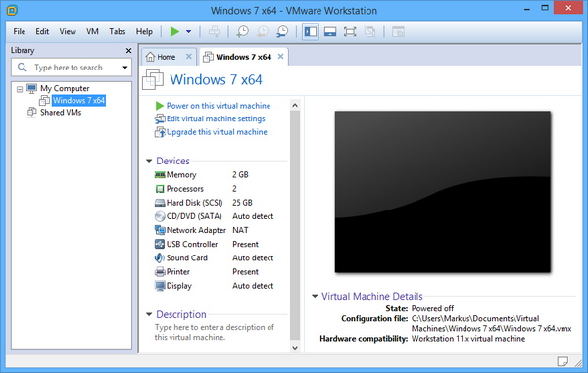Collapse the Devices section
Screen dimensions: 588x373
tap(149, 161)
